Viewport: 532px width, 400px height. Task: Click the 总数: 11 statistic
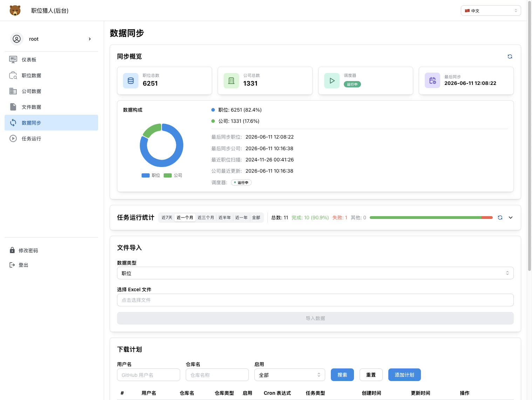point(280,218)
